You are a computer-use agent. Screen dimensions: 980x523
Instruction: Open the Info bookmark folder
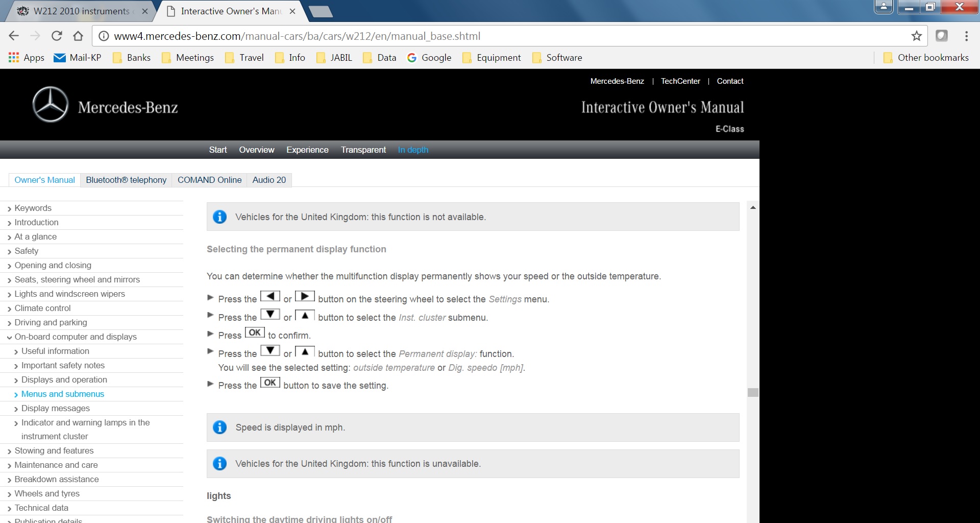point(290,58)
